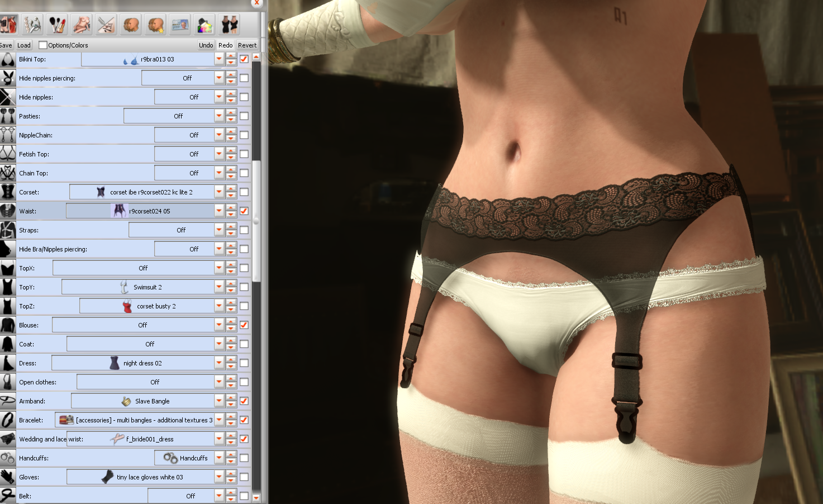Click the Hide nipples piercing row icon
The image size is (823, 504).
click(8, 78)
